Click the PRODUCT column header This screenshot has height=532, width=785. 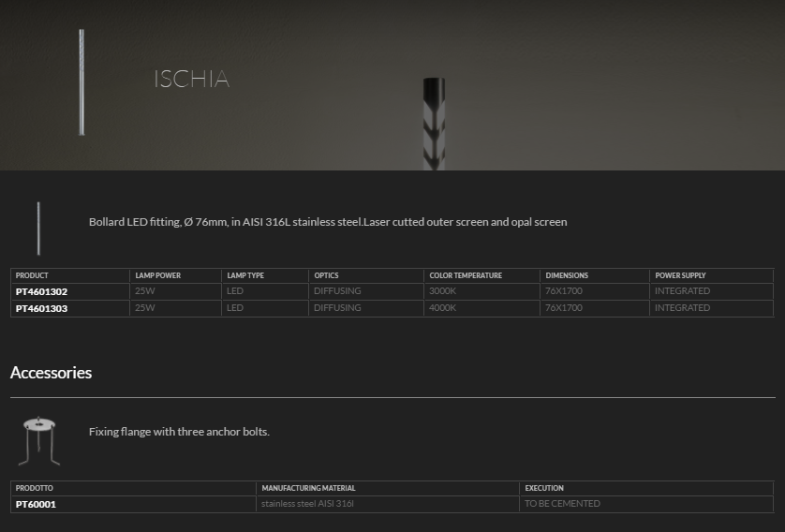tap(32, 275)
